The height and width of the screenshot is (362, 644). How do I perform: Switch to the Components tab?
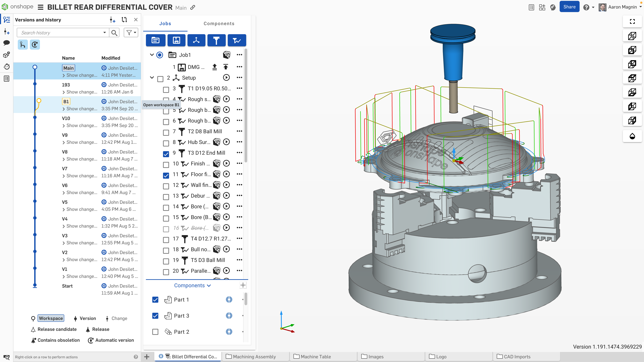tap(219, 23)
